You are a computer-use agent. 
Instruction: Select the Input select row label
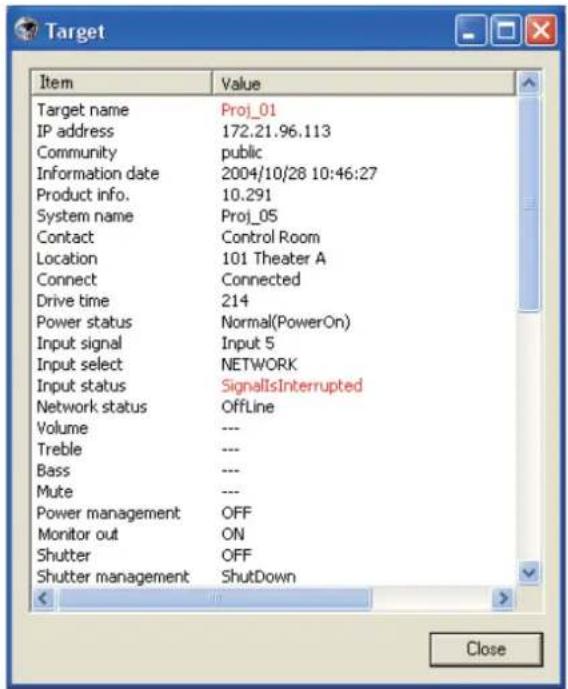click(x=80, y=365)
